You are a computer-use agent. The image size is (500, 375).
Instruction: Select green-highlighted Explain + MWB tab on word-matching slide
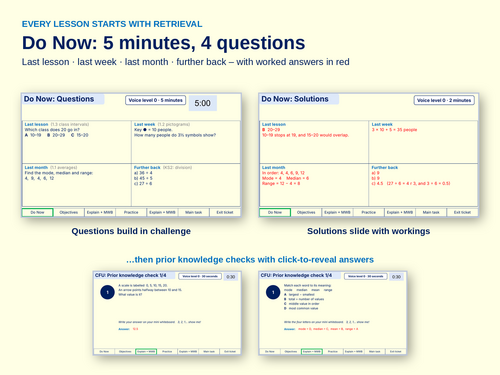pyautogui.click(x=312, y=352)
